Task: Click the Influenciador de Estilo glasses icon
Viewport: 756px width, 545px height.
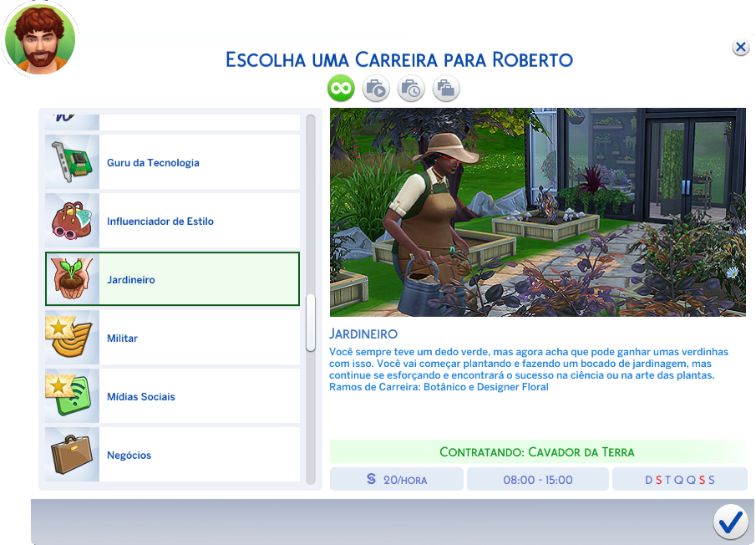Action: pyautogui.click(x=71, y=221)
